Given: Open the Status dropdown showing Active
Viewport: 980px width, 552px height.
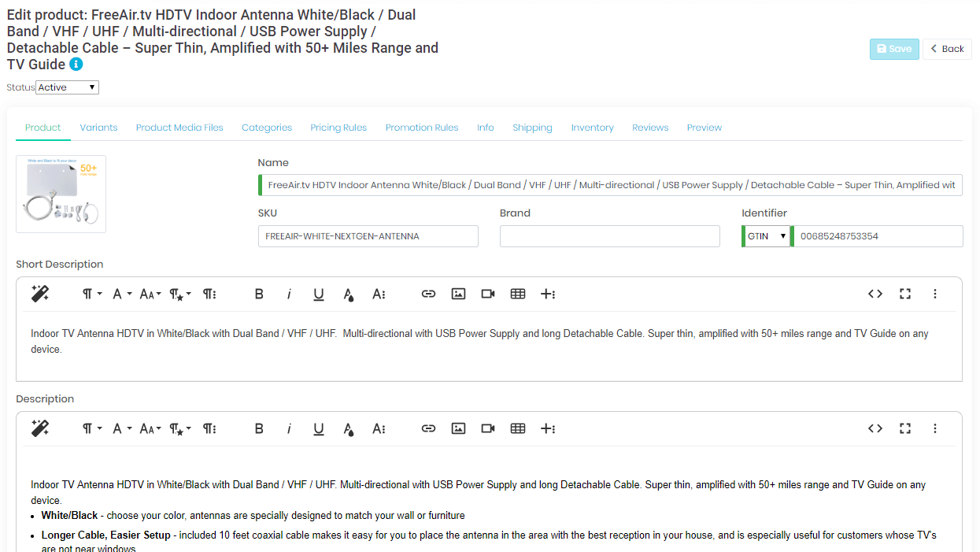Looking at the screenshot, I should point(68,87).
